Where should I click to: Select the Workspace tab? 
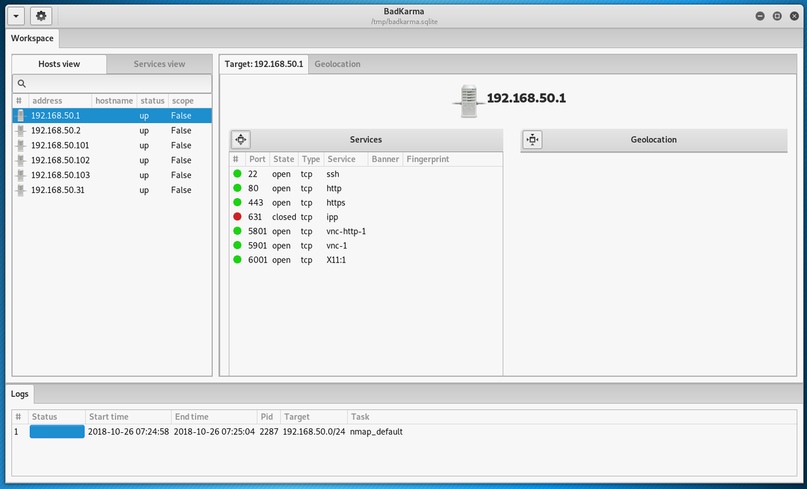(x=32, y=38)
